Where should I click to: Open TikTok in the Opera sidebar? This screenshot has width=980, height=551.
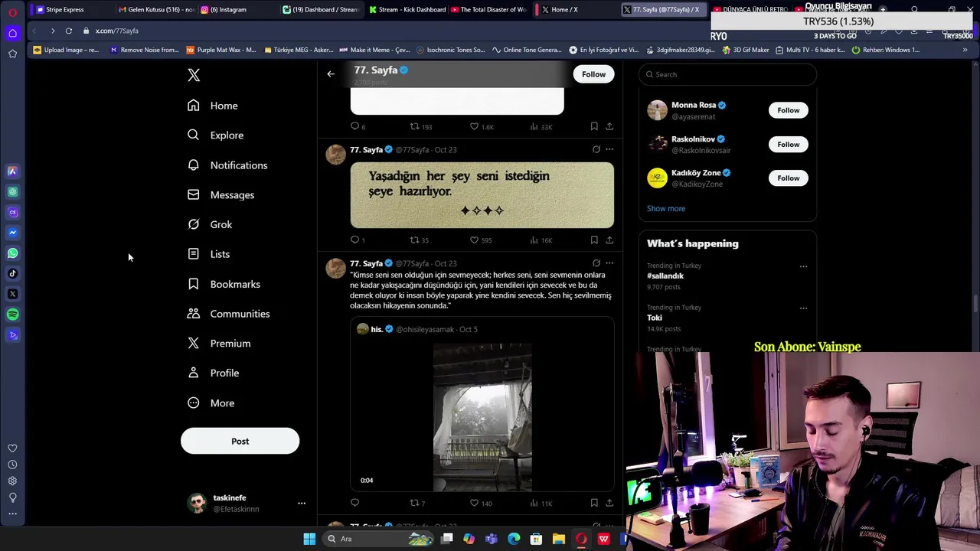click(12, 273)
